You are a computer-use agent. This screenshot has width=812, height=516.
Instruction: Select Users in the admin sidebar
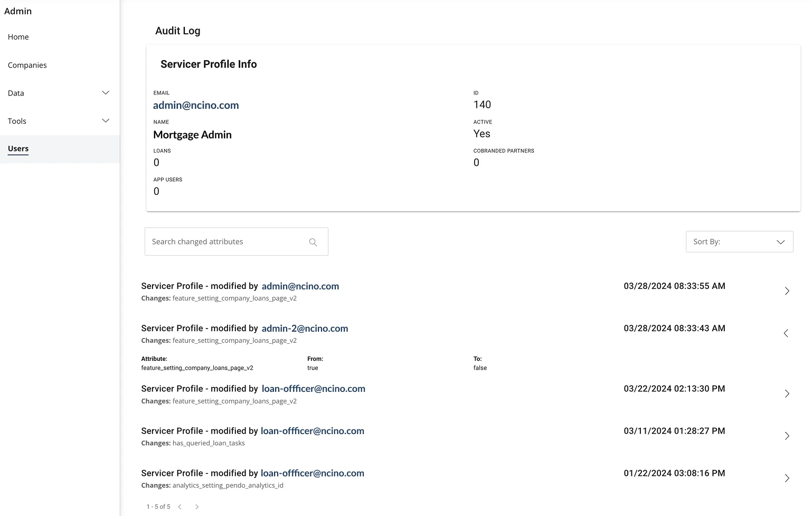18,148
